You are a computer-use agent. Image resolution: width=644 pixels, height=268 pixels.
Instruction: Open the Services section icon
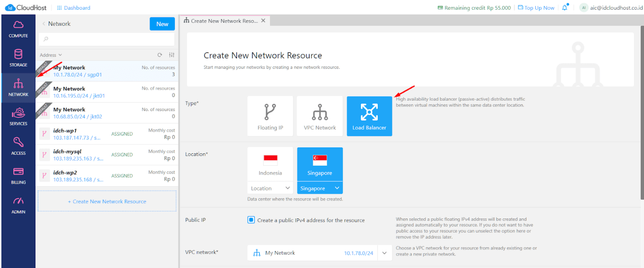[18, 113]
